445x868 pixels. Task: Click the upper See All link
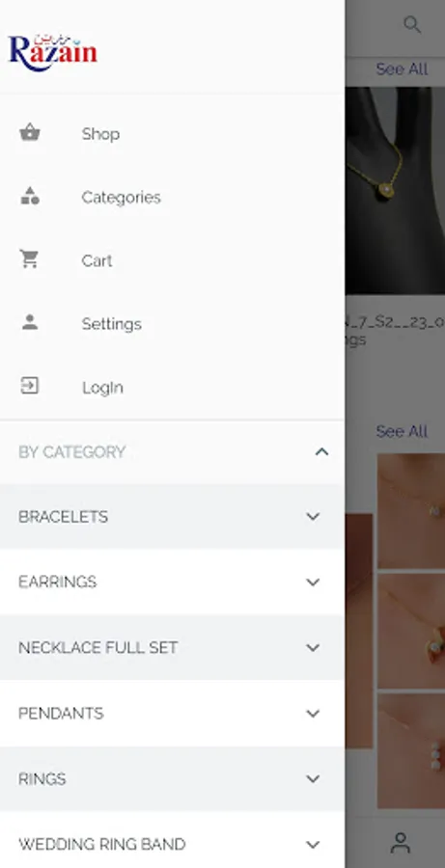[x=402, y=69]
